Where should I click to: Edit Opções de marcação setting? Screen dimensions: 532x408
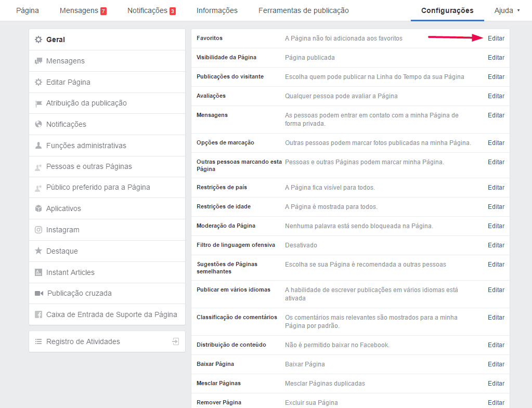pyautogui.click(x=496, y=143)
